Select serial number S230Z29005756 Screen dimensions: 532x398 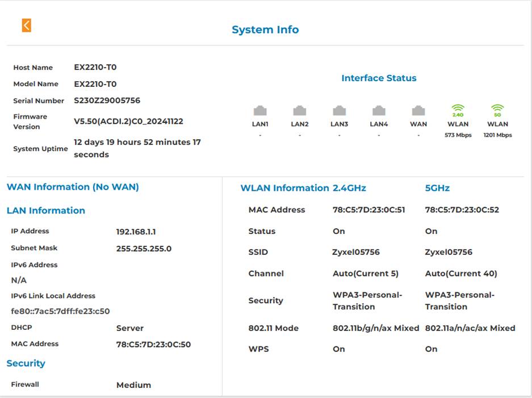tap(107, 100)
